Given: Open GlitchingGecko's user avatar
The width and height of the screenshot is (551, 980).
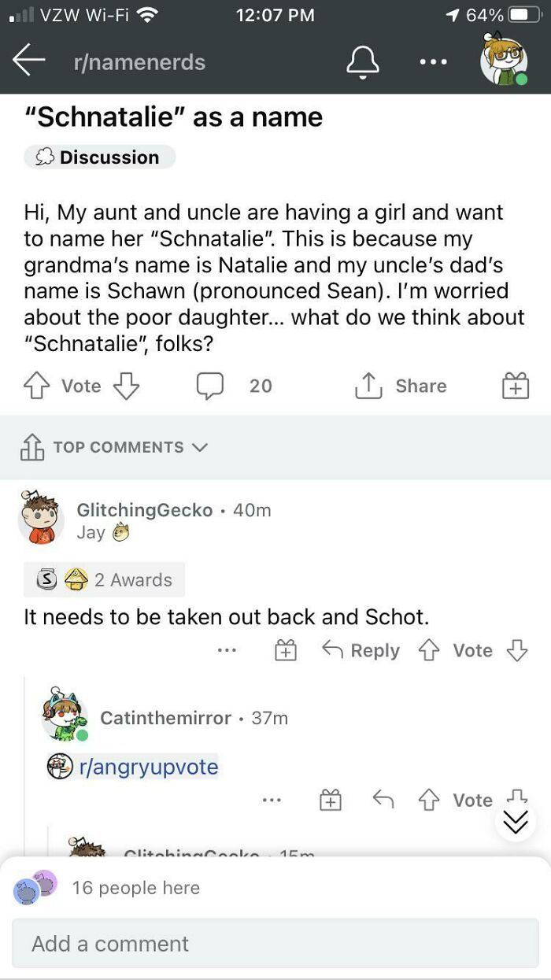Looking at the screenshot, I should pyautogui.click(x=41, y=520).
